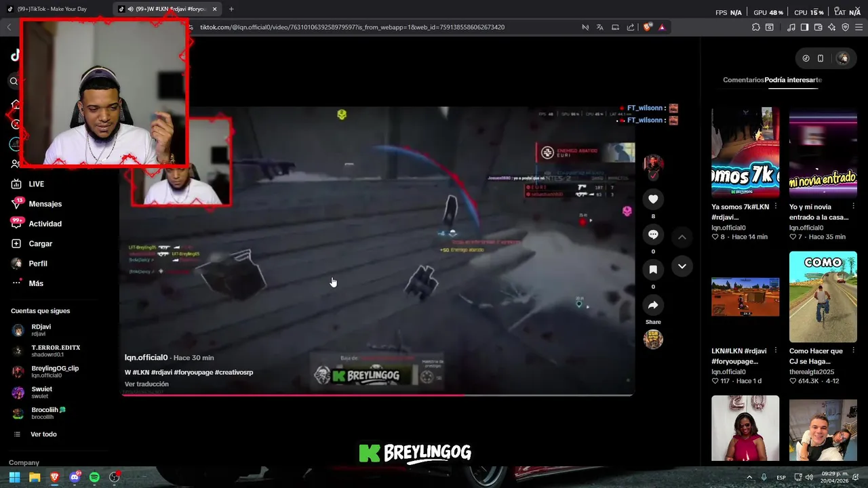Screen dimensions: 868x488
Task: Open options for 'LKN#LKN #rdjavi' video
Action: (774, 352)
